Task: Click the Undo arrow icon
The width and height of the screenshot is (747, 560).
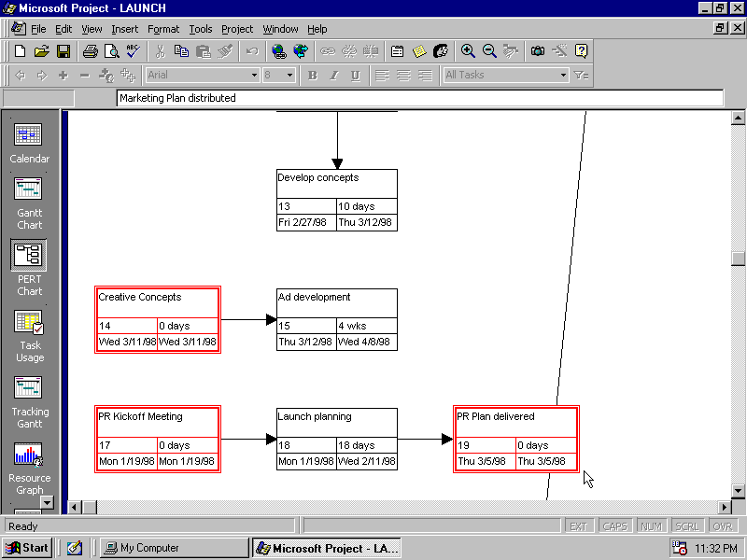Action: point(252,51)
